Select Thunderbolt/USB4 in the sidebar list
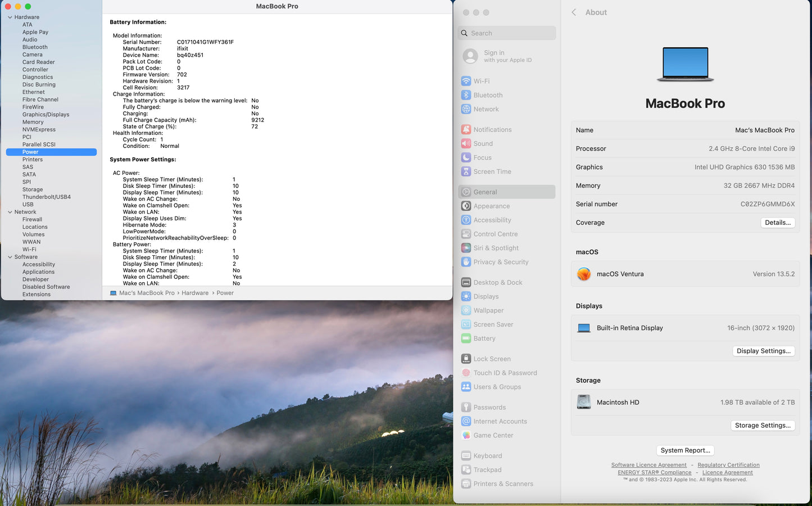812x506 pixels. coord(46,197)
